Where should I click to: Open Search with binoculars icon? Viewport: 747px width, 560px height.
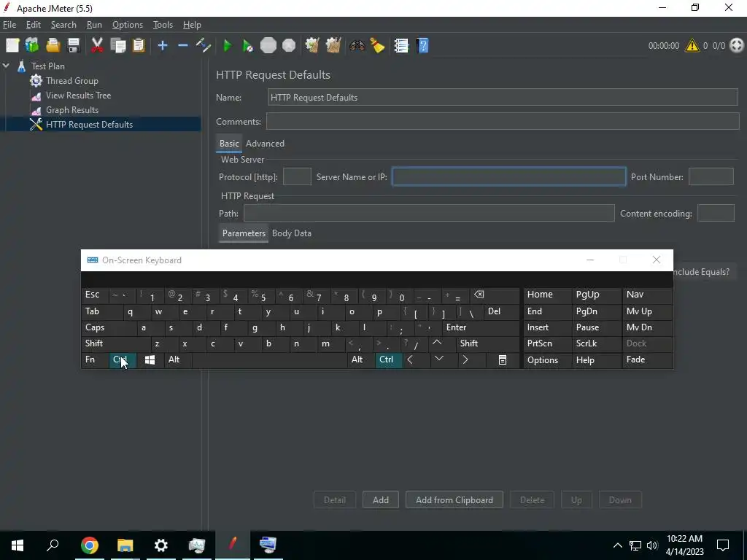click(357, 46)
